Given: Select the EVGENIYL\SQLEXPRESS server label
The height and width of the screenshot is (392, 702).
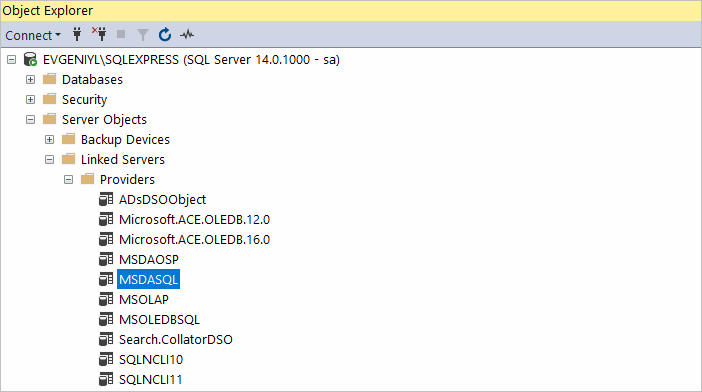Looking at the screenshot, I should (x=191, y=60).
